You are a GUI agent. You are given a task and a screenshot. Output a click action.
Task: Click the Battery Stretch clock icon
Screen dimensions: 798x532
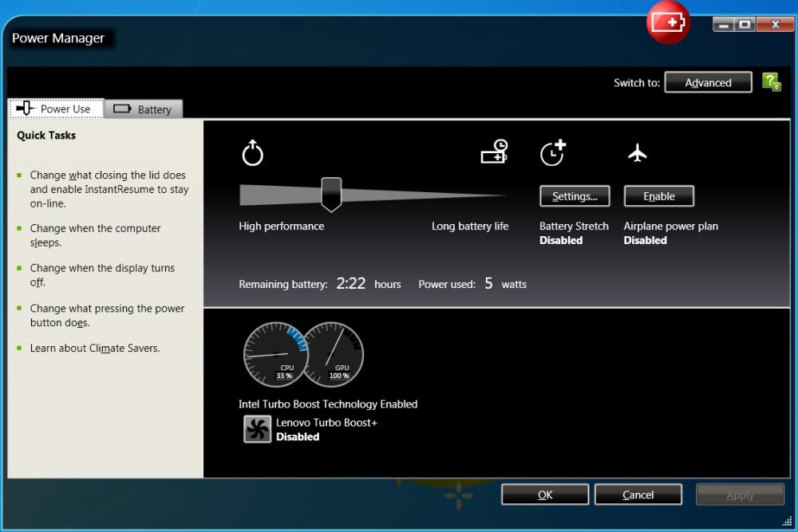coord(554,152)
